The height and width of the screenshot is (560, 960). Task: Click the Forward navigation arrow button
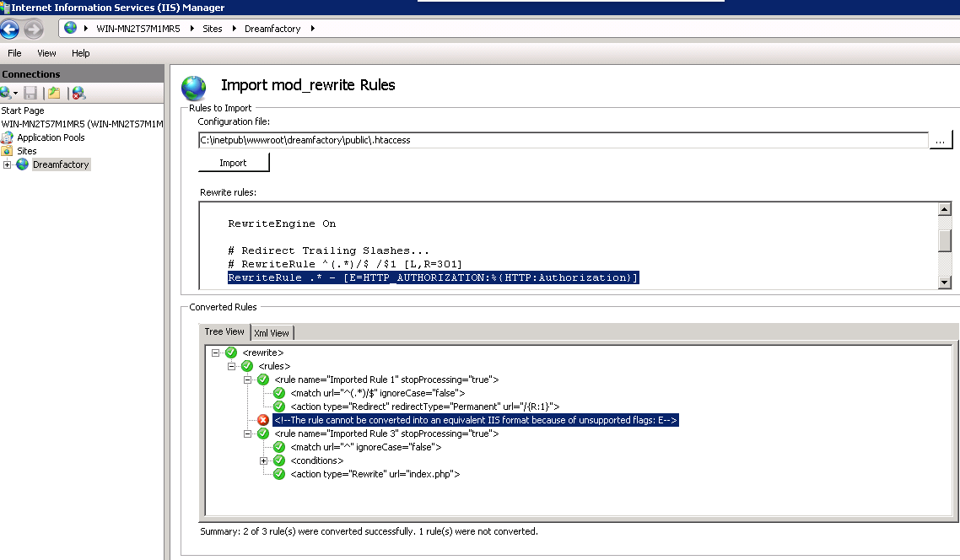tap(34, 29)
